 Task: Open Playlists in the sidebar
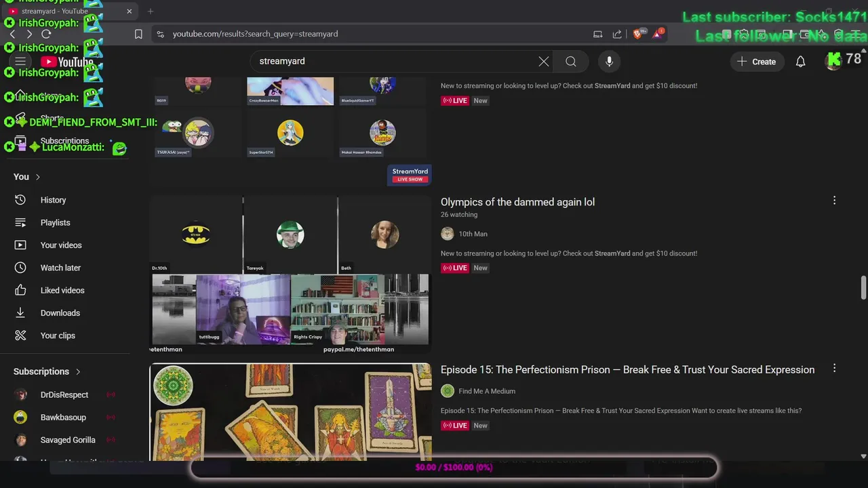coord(55,222)
